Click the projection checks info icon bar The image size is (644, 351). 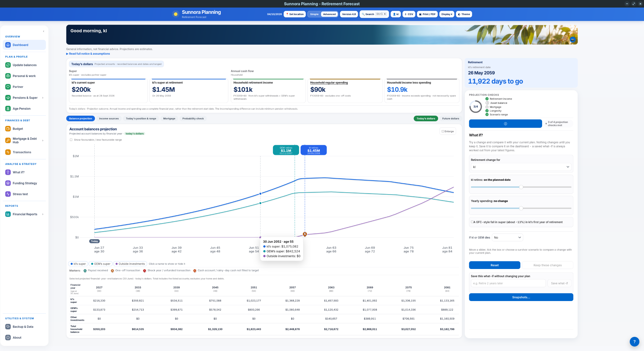point(505,123)
